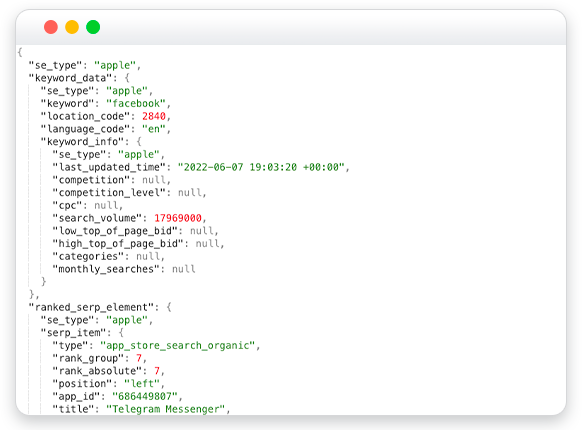Click the "facebook" keyword value
The height and width of the screenshot is (430, 582).
pyautogui.click(x=136, y=103)
